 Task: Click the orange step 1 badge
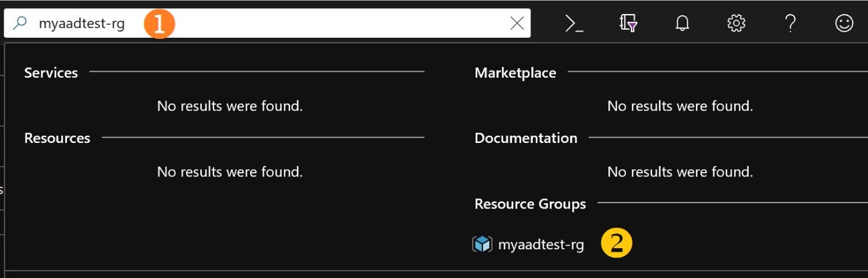[x=159, y=24]
